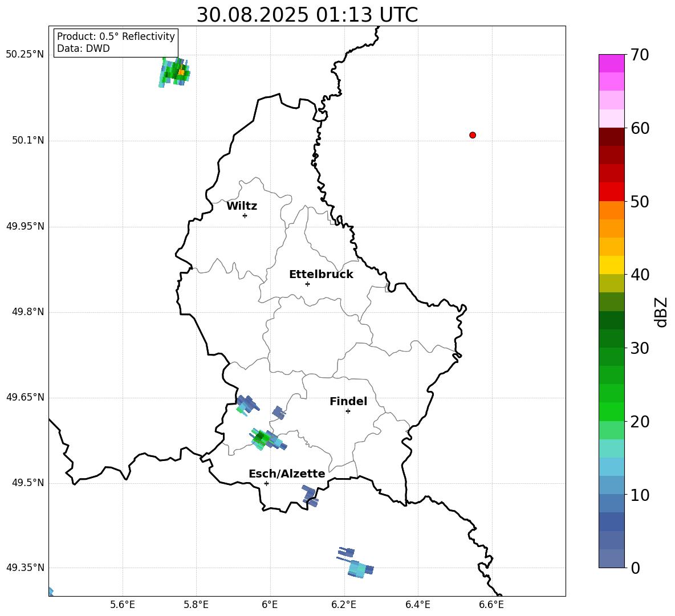
Task: Click the 49.65°N latitude label
Action: click(25, 397)
